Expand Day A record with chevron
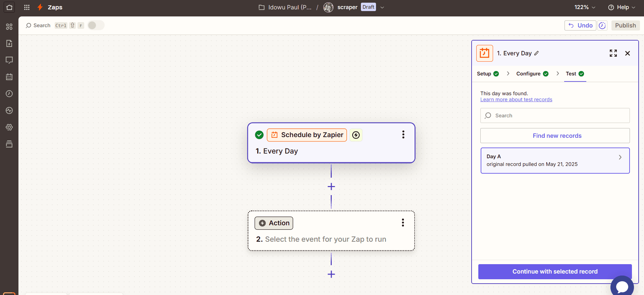The image size is (644, 295). [620, 157]
